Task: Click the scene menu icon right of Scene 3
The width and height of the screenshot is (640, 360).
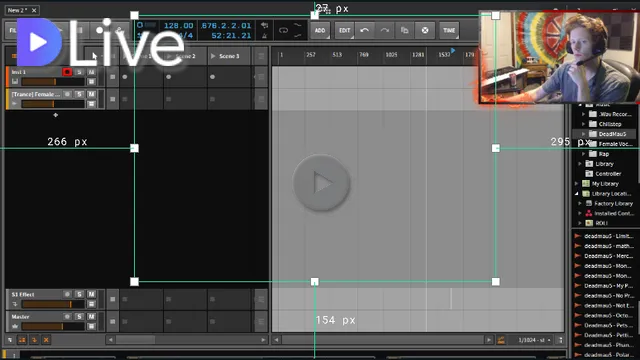Action: point(260,56)
